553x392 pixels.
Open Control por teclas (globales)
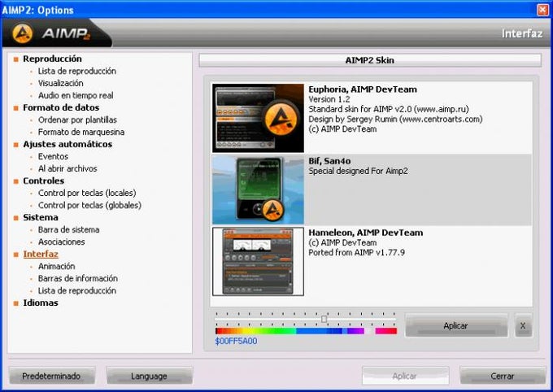pyautogui.click(x=89, y=205)
